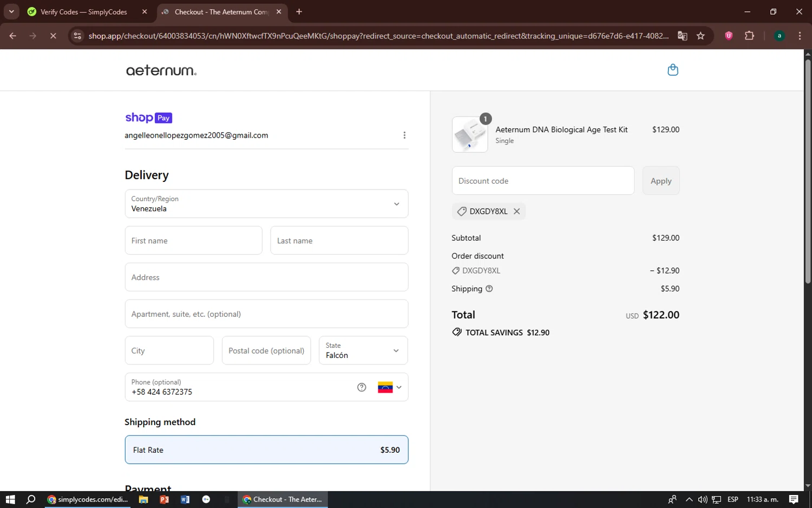Click the TOTAL SAVINGS $12.90 text
This screenshot has height=508, width=812.
coord(507,333)
